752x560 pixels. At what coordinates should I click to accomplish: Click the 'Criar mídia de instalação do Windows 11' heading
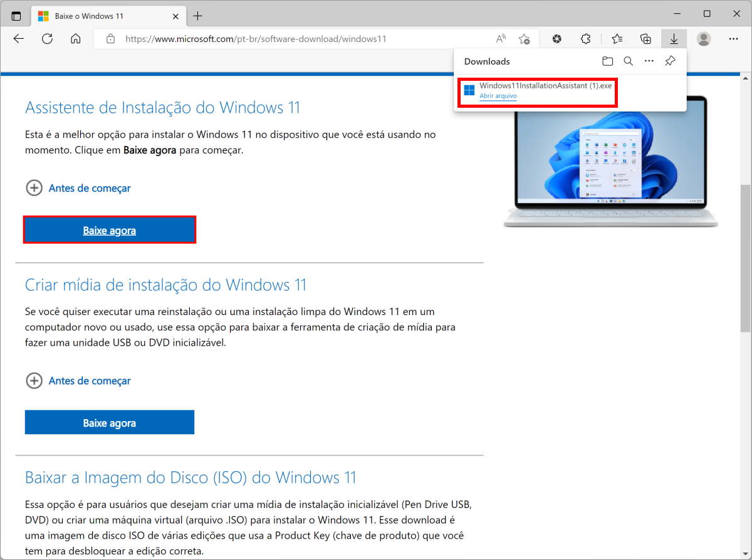[x=166, y=285]
